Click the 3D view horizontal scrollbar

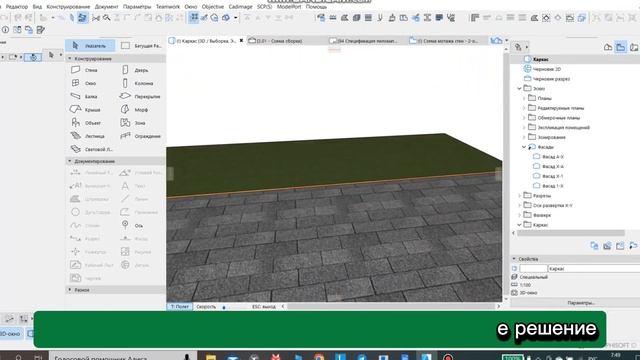coord(392,306)
